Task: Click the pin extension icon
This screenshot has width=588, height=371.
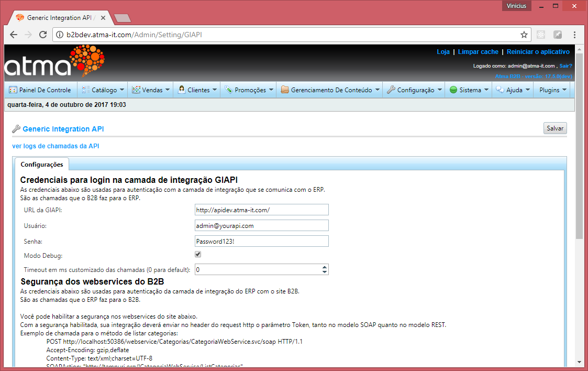Action: (558, 35)
